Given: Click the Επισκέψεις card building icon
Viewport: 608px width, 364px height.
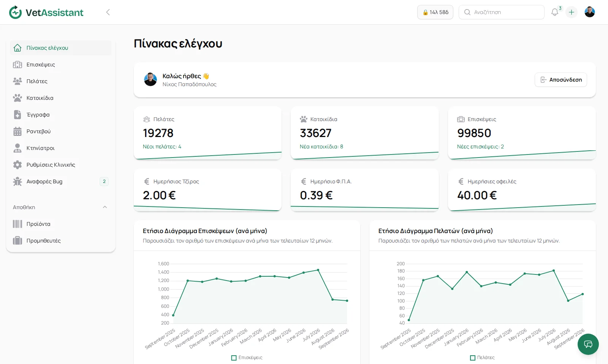Looking at the screenshot, I should coord(461,119).
